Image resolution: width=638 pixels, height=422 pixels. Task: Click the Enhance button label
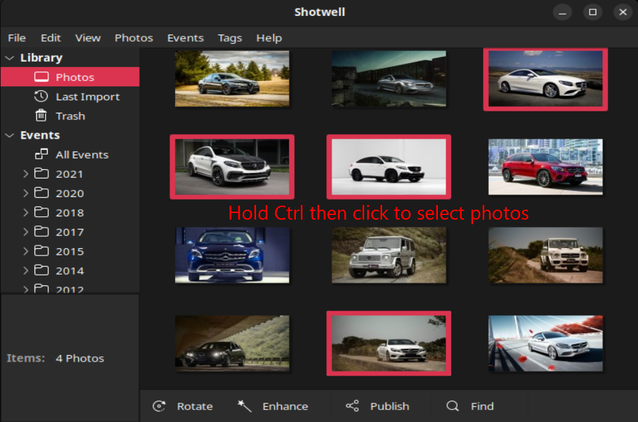click(285, 406)
